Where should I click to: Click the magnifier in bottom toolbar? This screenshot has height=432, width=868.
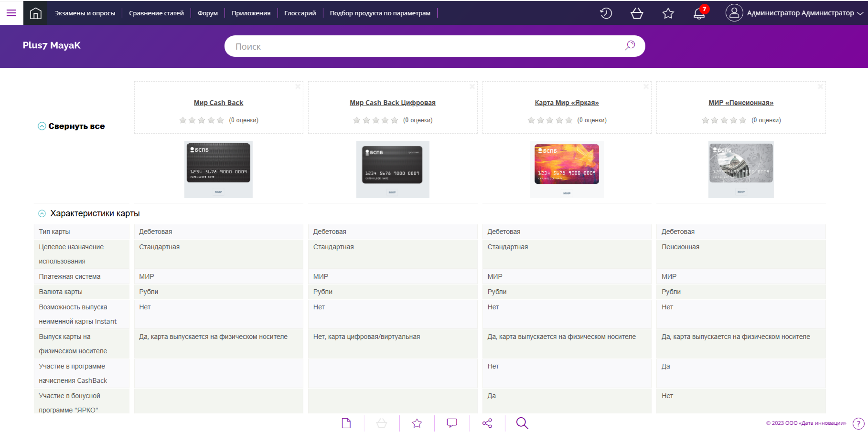pos(522,423)
